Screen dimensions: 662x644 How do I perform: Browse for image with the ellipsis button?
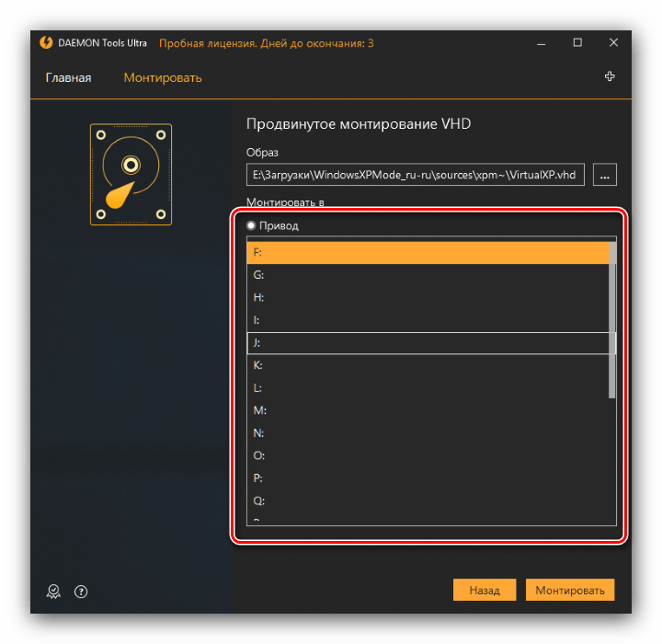[x=605, y=175]
